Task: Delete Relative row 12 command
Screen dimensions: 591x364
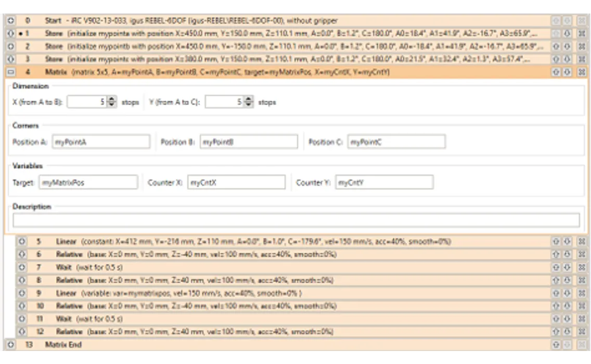Action: click(582, 332)
